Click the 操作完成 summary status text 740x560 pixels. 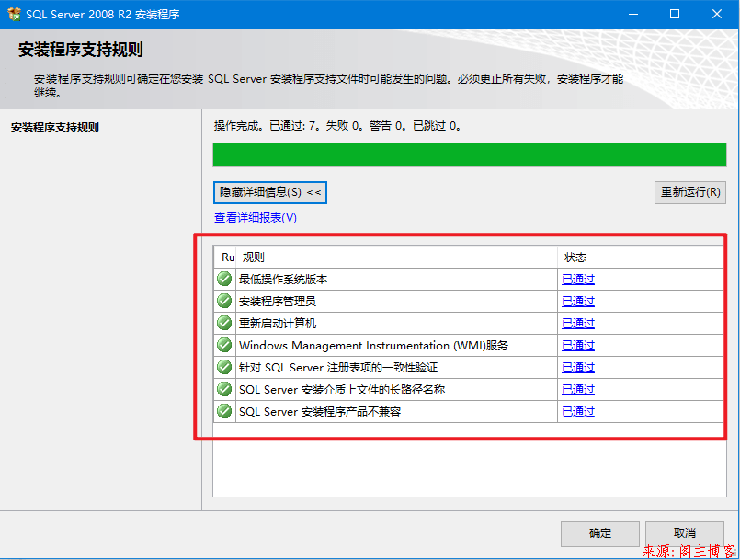point(337,126)
